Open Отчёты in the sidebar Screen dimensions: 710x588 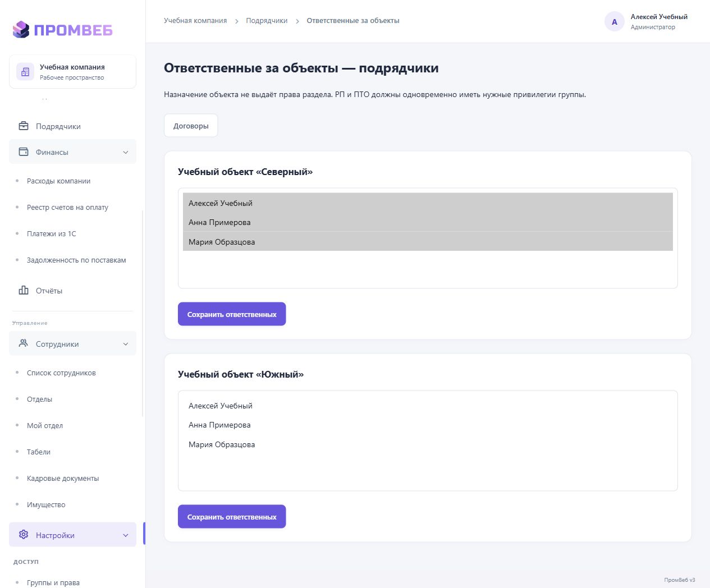click(72, 291)
